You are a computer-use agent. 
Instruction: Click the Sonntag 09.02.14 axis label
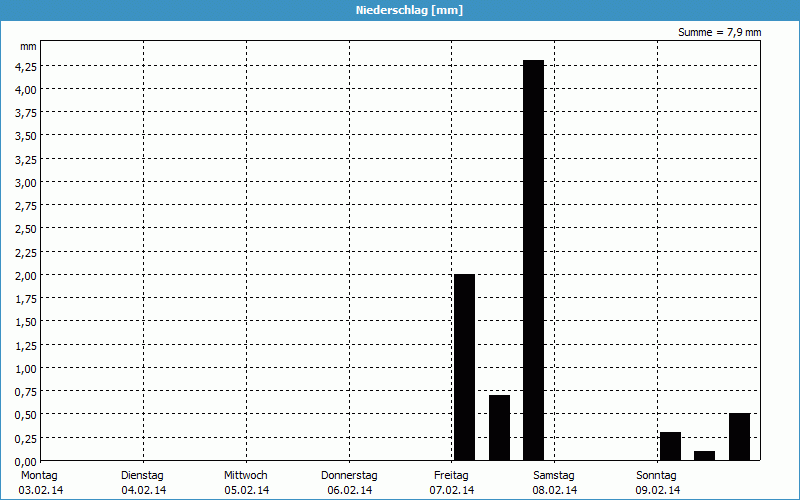tap(657, 482)
